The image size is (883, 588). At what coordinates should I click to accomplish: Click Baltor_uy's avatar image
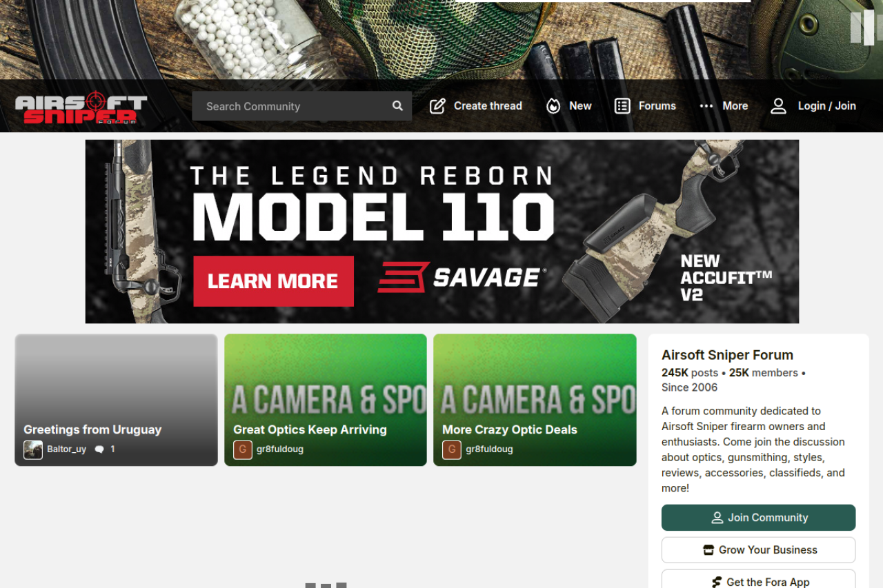coord(33,449)
